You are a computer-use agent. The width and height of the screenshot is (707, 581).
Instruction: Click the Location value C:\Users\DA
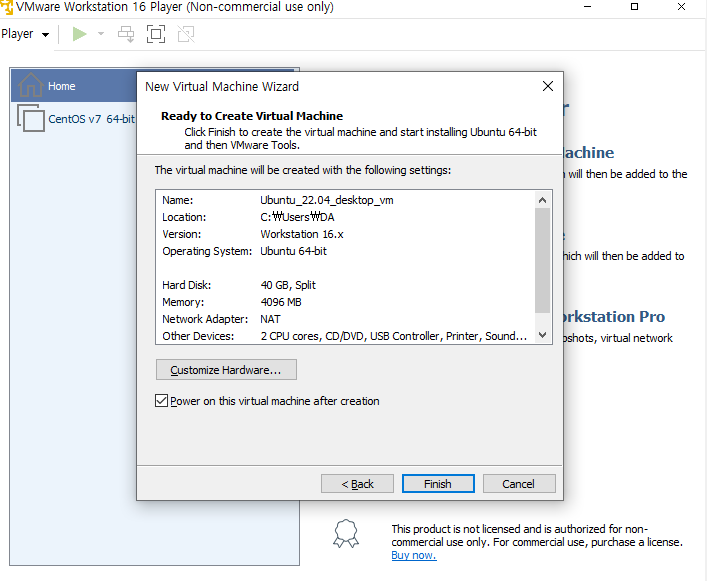(297, 217)
